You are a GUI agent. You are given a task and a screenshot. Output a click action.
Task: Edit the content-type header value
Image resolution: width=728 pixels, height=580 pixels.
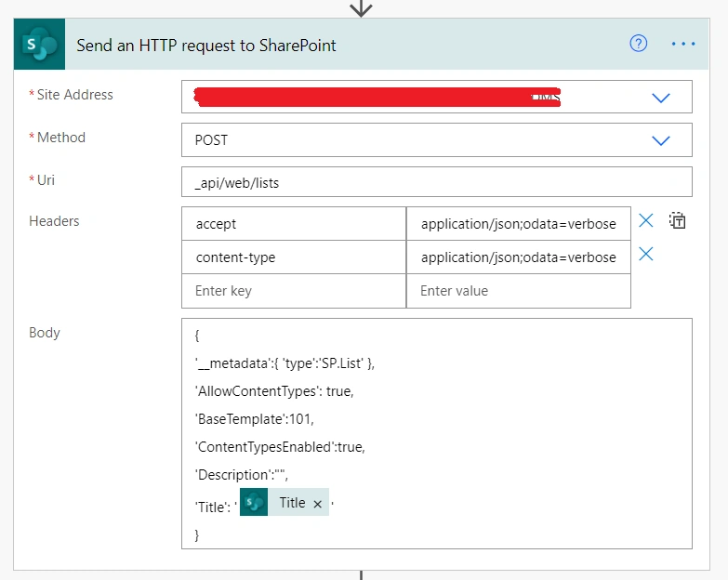(518, 257)
